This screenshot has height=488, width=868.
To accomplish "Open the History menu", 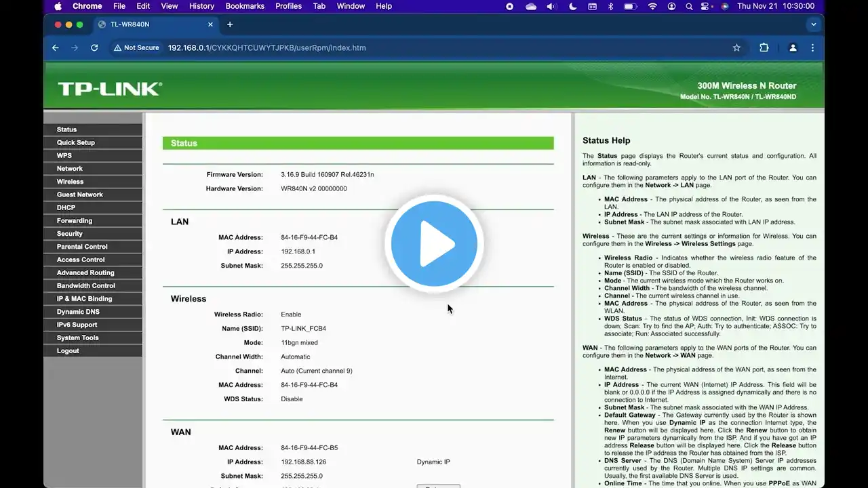I will click(x=201, y=6).
